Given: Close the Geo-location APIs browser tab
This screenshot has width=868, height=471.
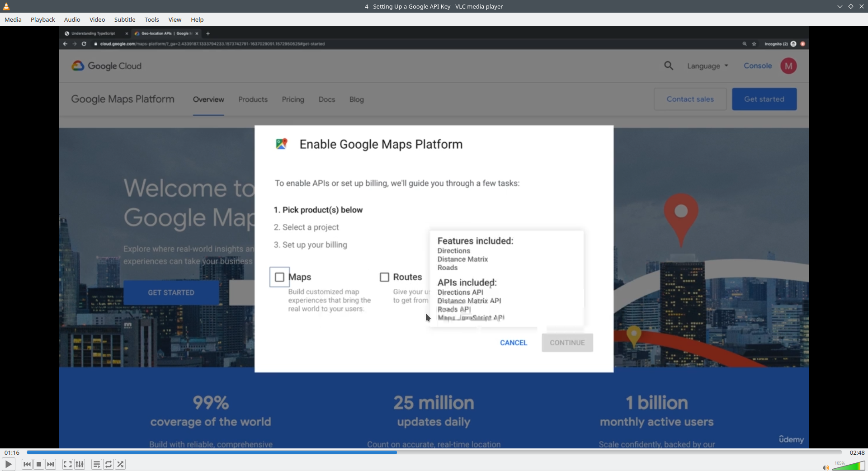Looking at the screenshot, I should 197,33.
